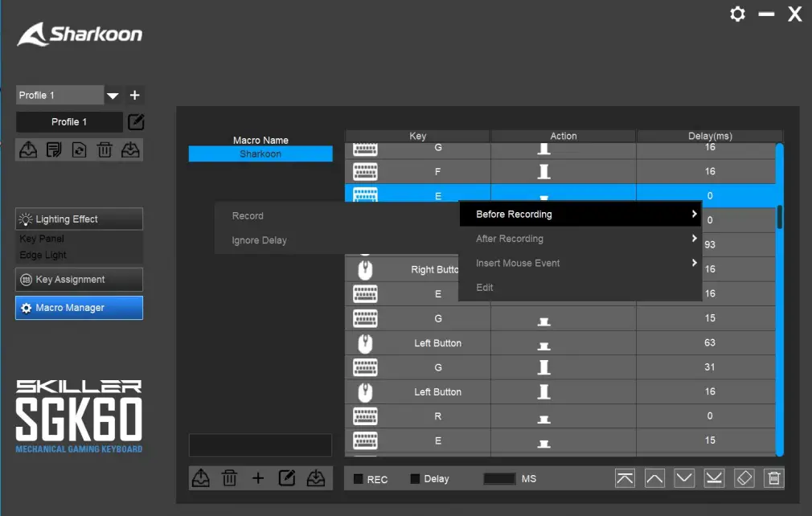812x516 pixels.
Task: Select the new macro plus icon
Action: (x=258, y=477)
